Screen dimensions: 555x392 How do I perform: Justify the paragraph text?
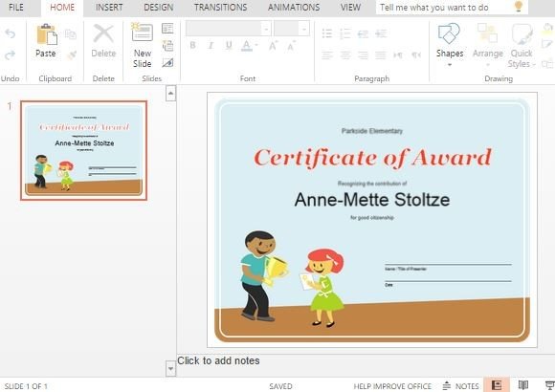tap(381, 55)
